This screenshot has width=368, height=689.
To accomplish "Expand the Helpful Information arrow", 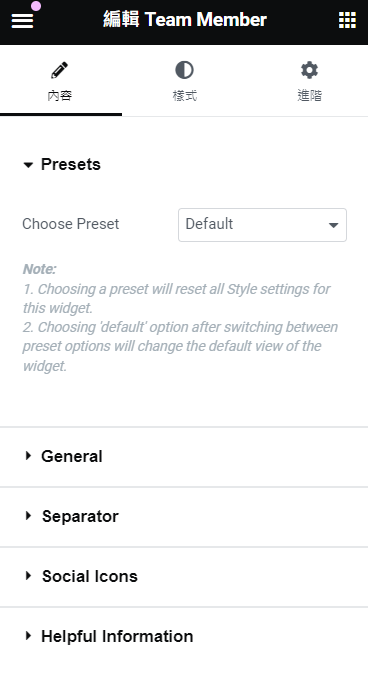I will pyautogui.click(x=29, y=635).
